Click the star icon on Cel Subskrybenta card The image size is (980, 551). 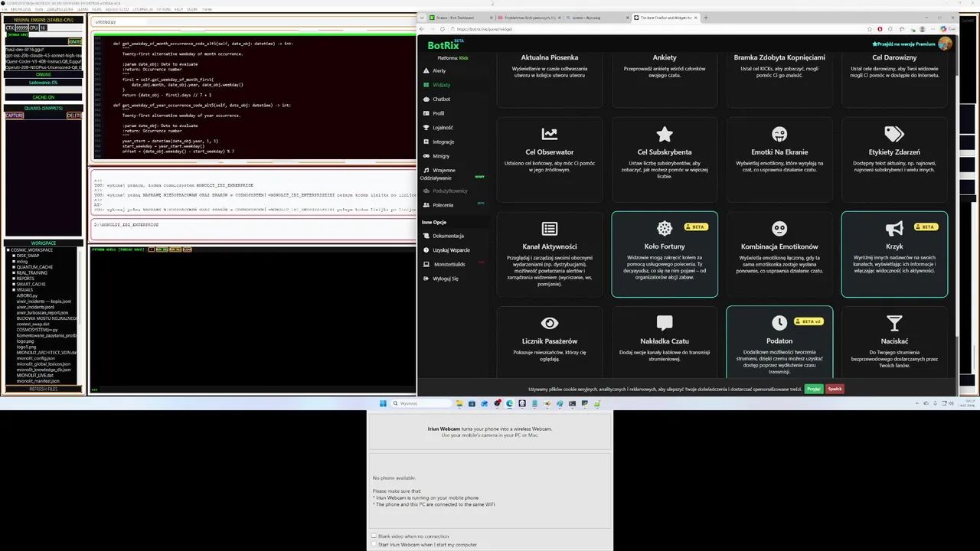point(665,134)
